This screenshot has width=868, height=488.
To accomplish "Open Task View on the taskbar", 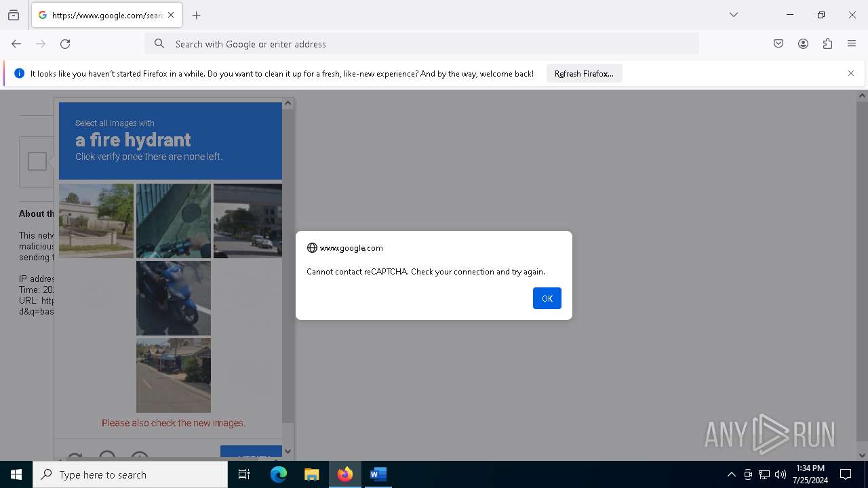I will tap(244, 474).
